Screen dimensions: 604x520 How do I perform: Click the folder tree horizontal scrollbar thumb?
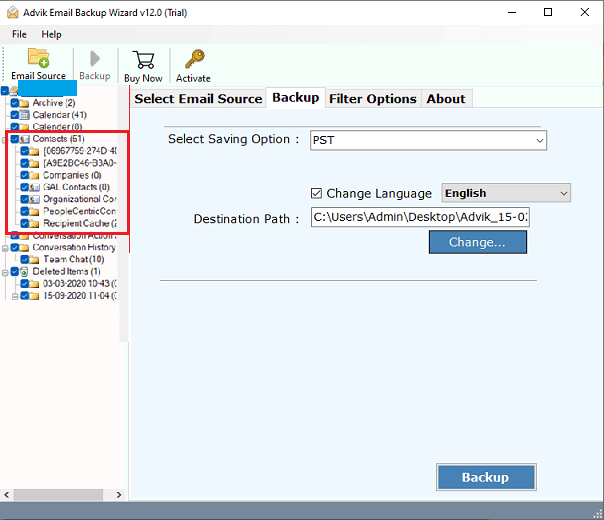[x=58, y=495]
